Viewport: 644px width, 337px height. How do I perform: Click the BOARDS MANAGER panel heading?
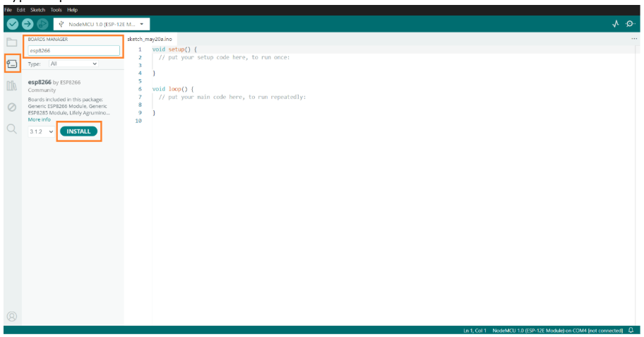48,40
